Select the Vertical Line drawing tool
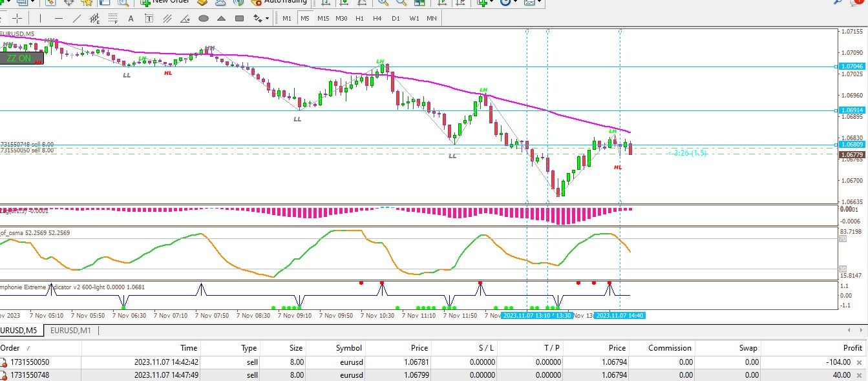This screenshot has height=381, width=868. coord(41,18)
